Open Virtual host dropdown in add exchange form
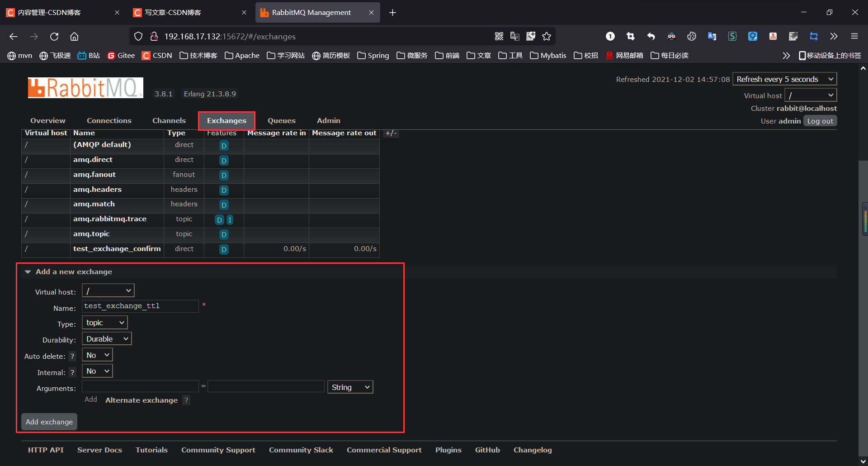Viewport: 868px width, 466px height. tap(108, 290)
